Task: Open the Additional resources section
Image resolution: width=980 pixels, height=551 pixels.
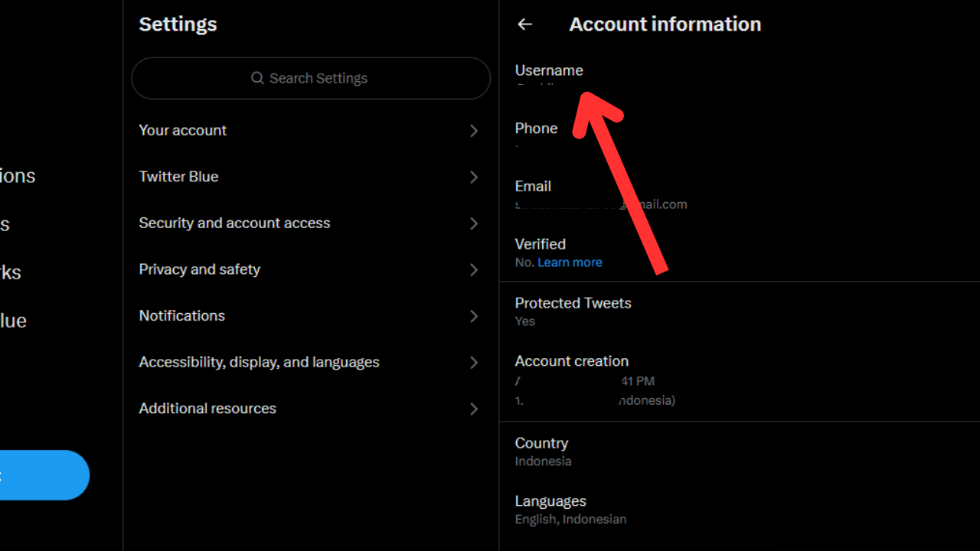Action: tap(311, 409)
